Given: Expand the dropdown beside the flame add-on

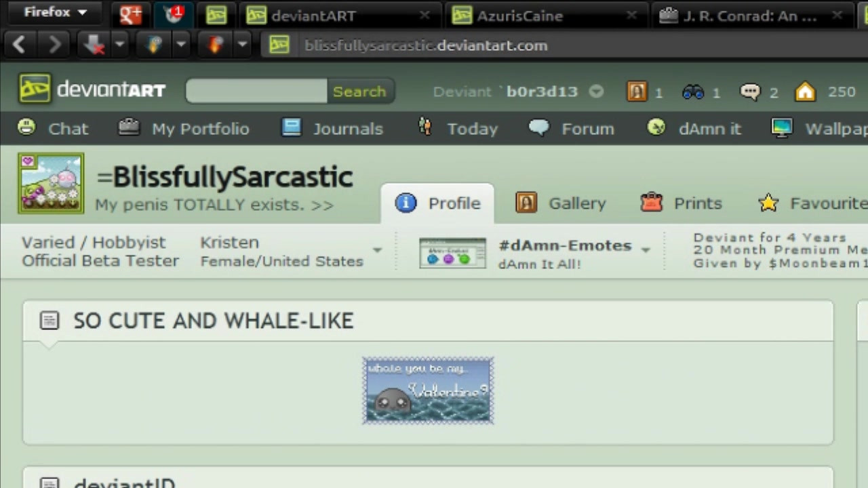Looking at the screenshot, I should 243,45.
